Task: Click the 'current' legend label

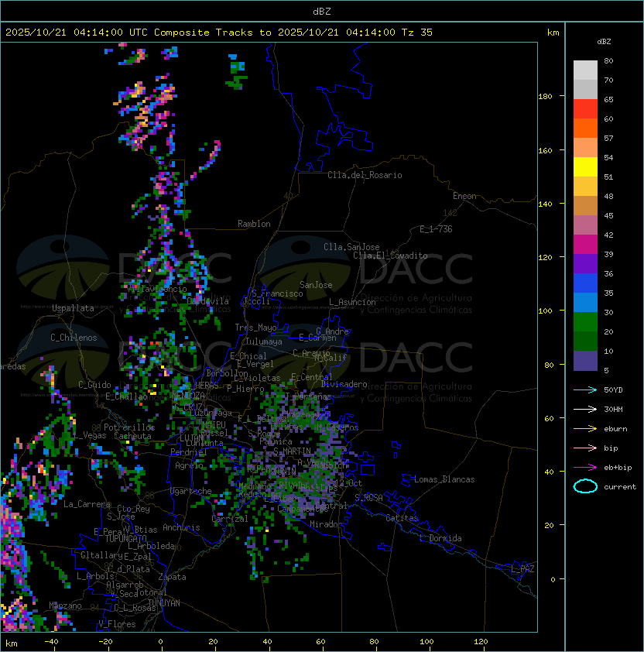Action: (x=620, y=486)
